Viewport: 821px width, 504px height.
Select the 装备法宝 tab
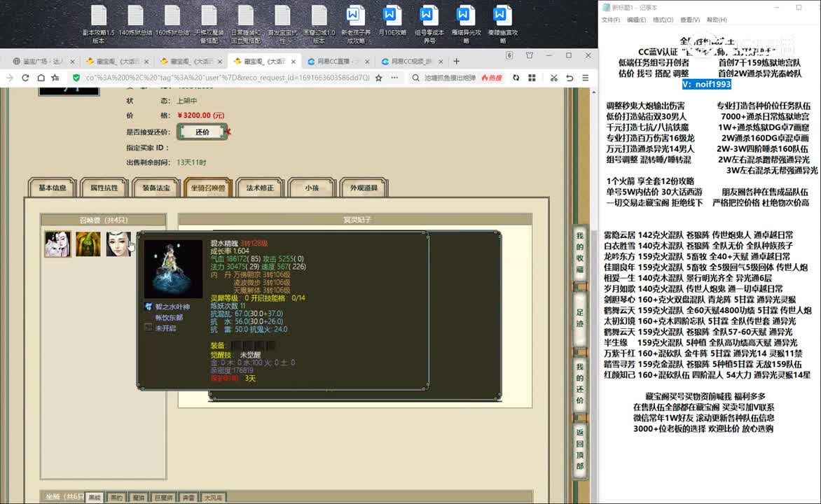click(x=156, y=188)
